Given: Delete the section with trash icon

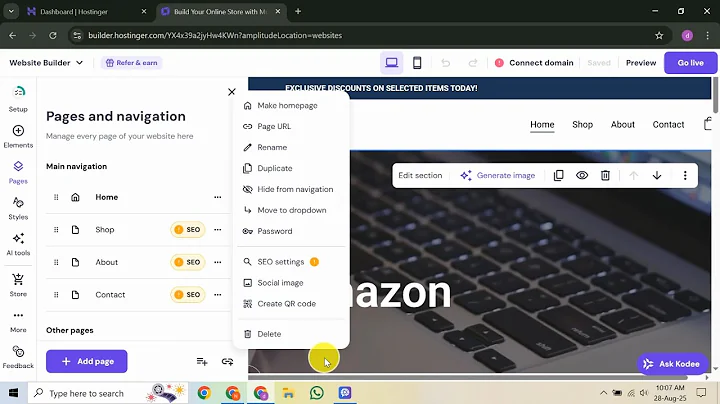Looking at the screenshot, I should 605,175.
